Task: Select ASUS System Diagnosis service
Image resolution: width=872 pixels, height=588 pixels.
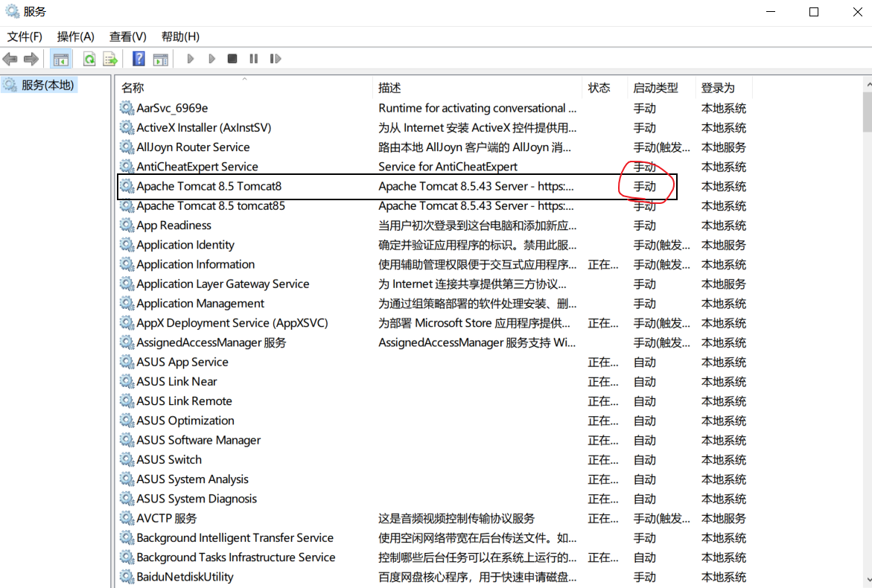Action: tap(197, 499)
